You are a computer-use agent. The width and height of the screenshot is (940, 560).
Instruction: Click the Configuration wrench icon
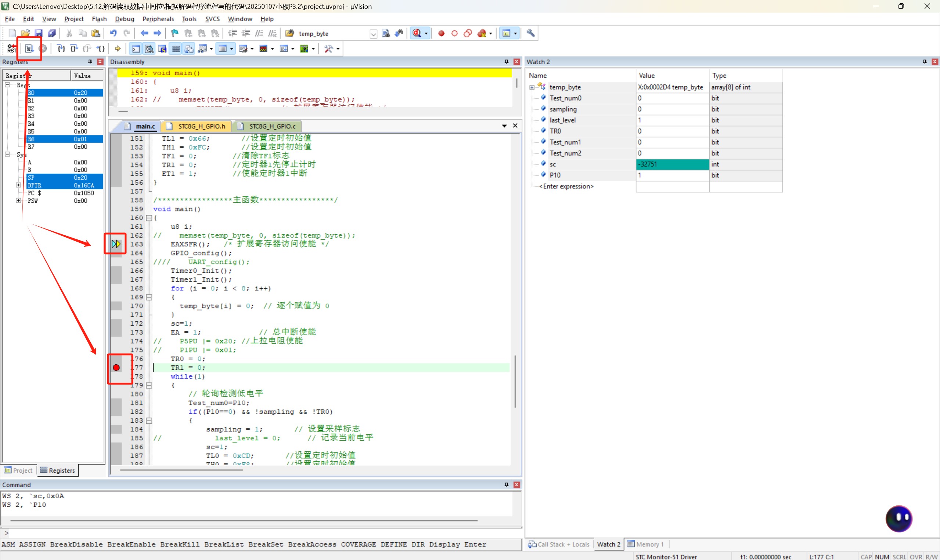click(x=530, y=33)
